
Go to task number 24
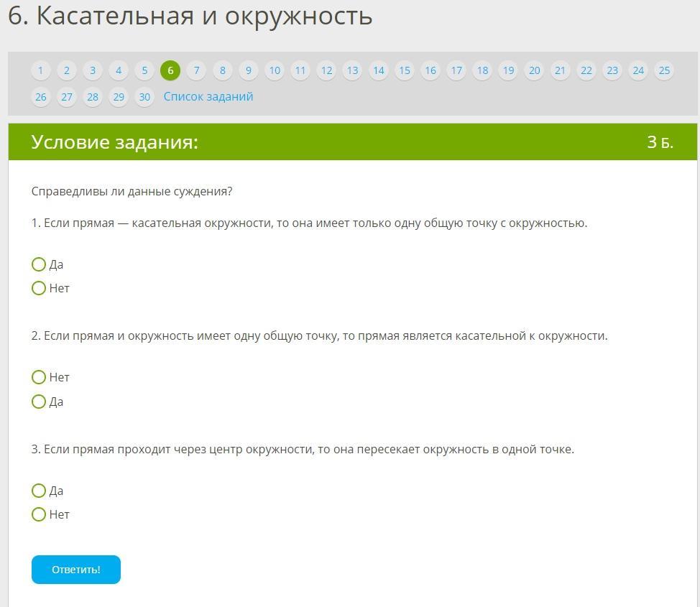pos(638,70)
